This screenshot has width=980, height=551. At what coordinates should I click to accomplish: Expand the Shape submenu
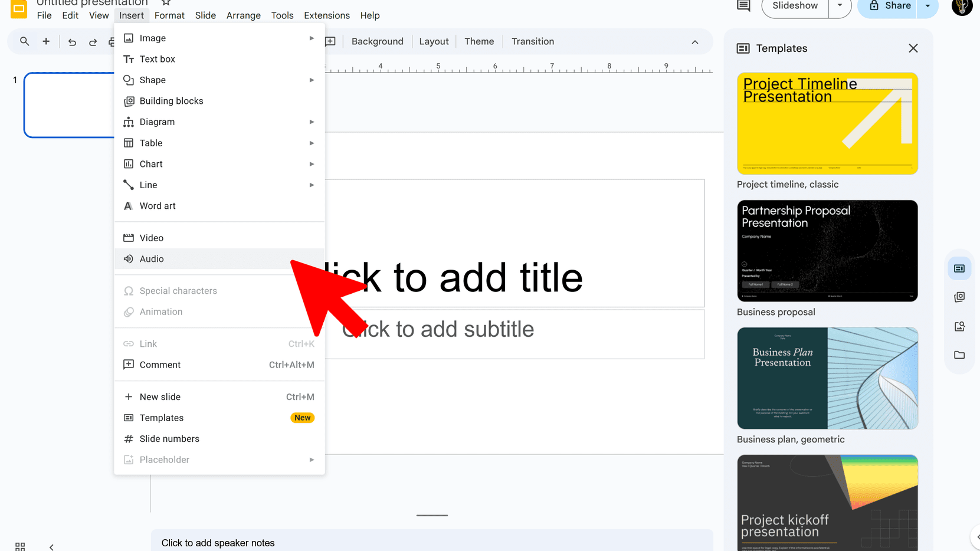tap(312, 80)
